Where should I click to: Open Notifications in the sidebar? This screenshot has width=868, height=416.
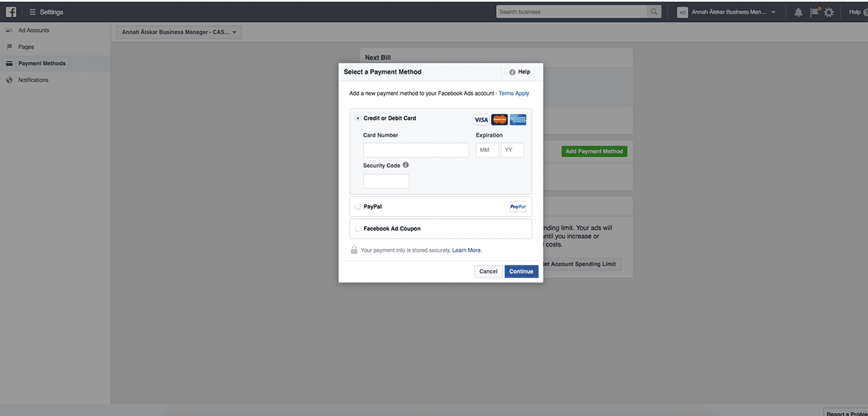click(33, 80)
